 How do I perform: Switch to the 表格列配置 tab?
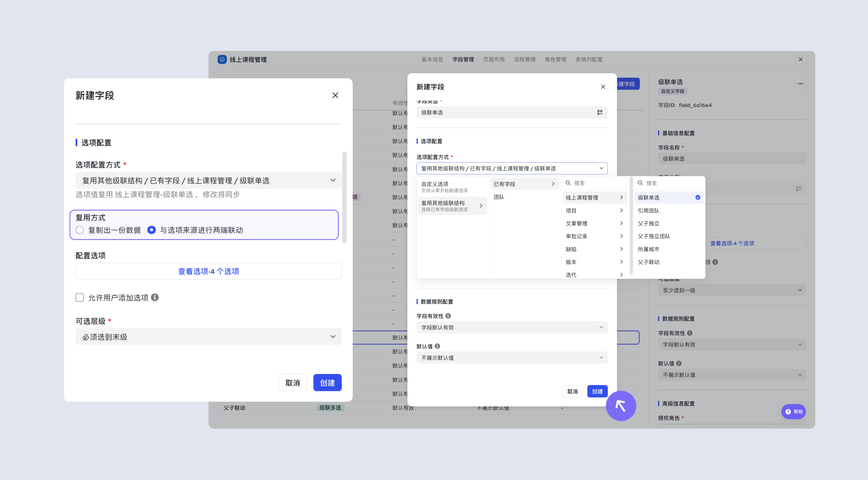[x=589, y=60]
